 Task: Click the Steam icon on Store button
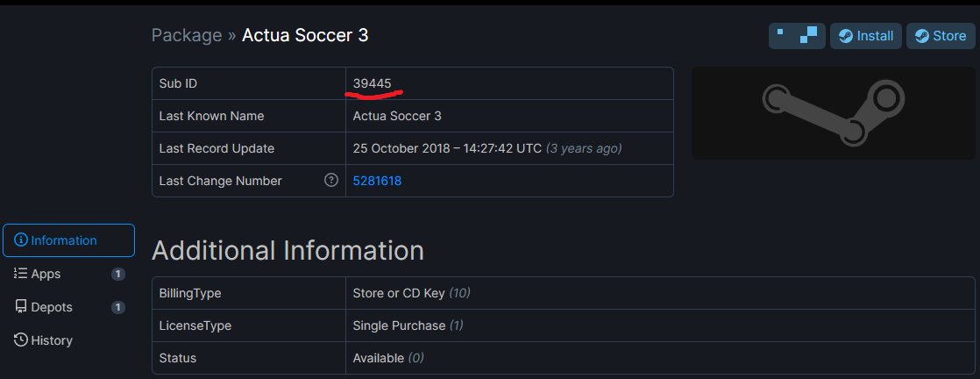click(921, 36)
